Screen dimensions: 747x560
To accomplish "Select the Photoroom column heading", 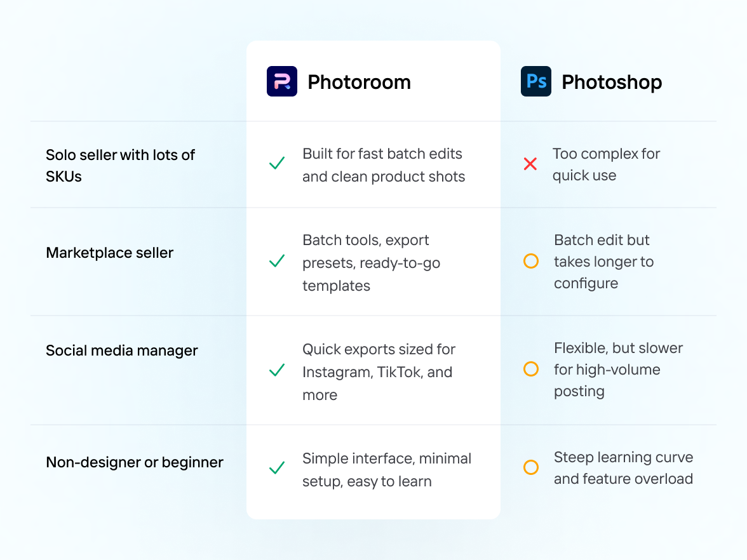I will [x=359, y=82].
